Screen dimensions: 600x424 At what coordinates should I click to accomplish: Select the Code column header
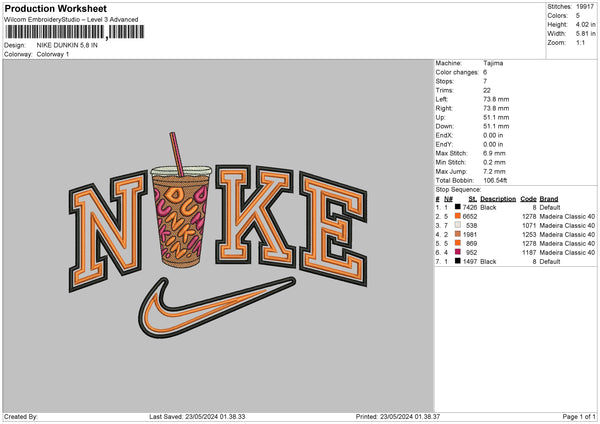[528, 199]
